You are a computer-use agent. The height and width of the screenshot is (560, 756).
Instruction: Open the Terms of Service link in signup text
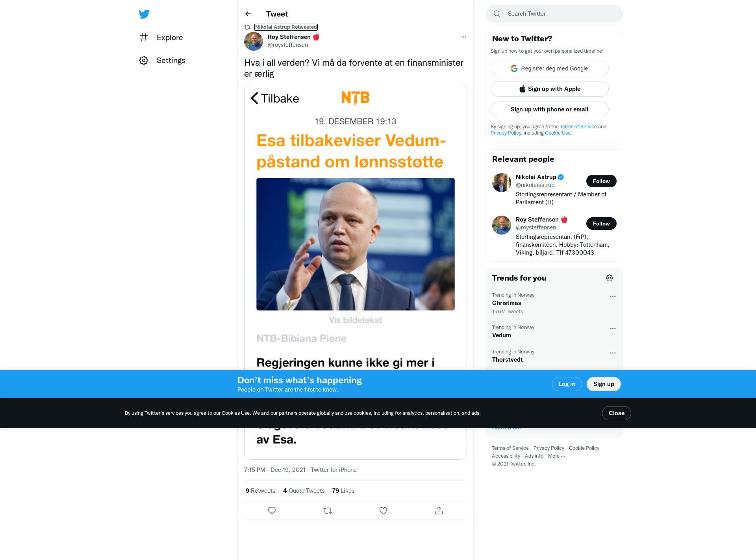point(578,127)
